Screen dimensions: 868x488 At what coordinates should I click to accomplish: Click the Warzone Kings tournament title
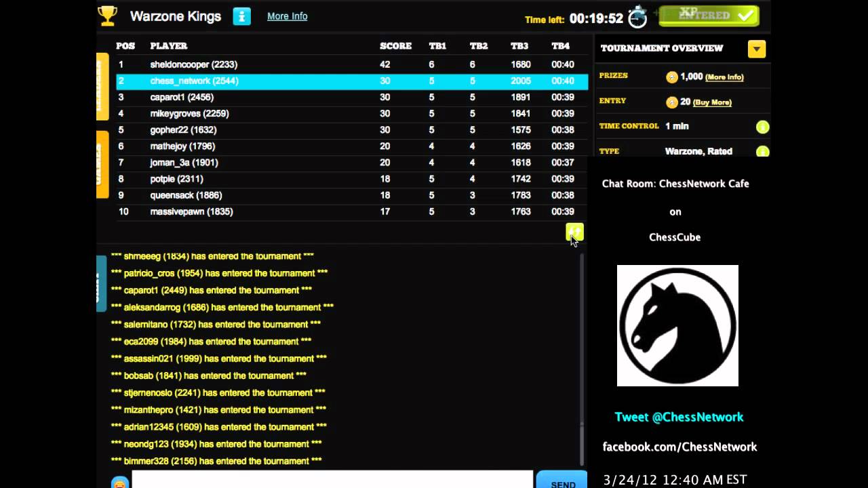point(176,16)
